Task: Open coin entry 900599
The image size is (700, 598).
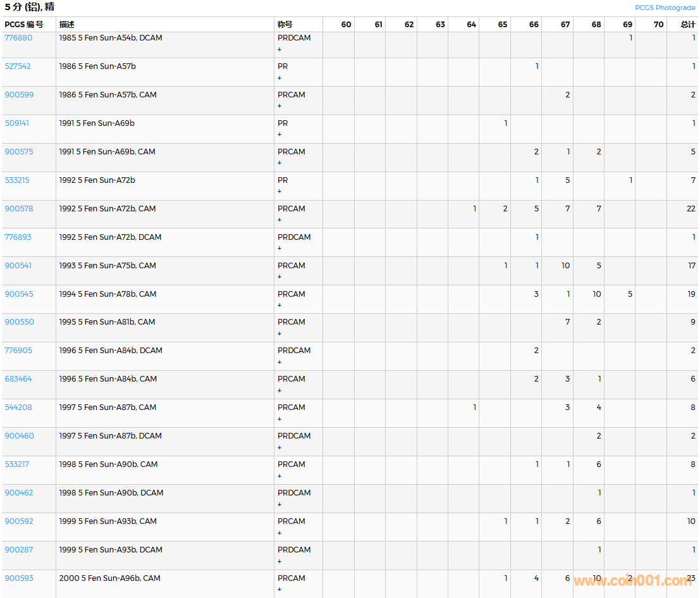Action: pyautogui.click(x=19, y=95)
